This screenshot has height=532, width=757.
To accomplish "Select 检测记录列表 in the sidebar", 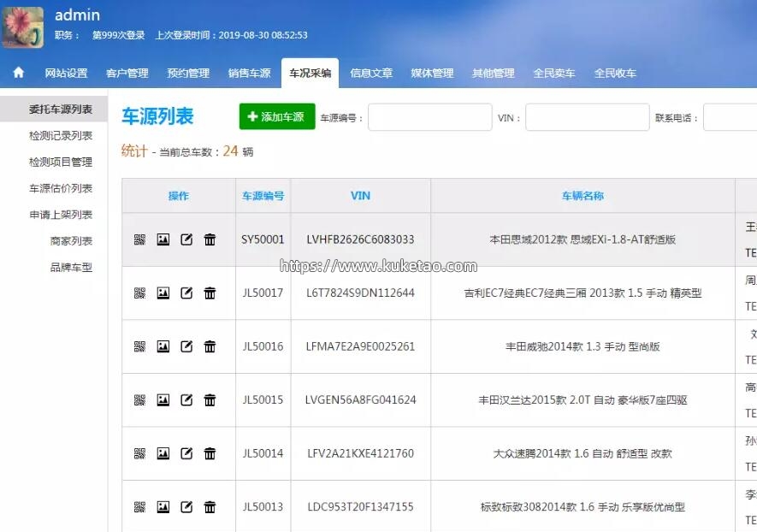I will (x=60, y=136).
